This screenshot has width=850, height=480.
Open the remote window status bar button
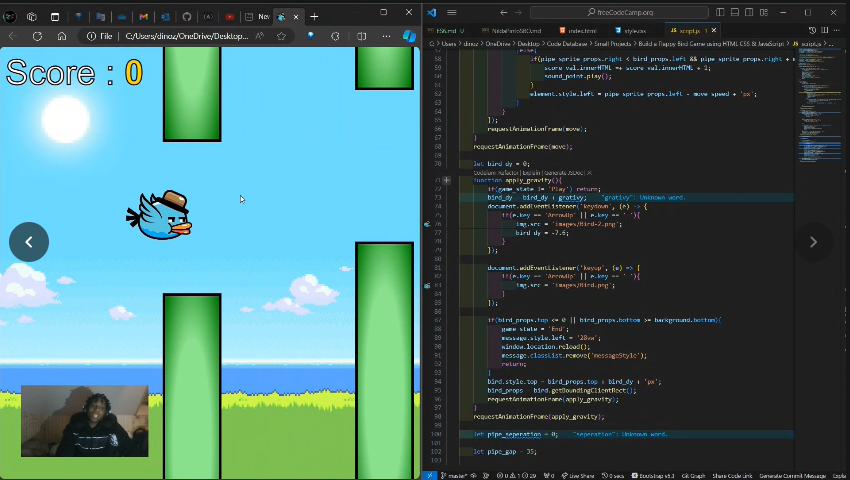click(x=429, y=476)
